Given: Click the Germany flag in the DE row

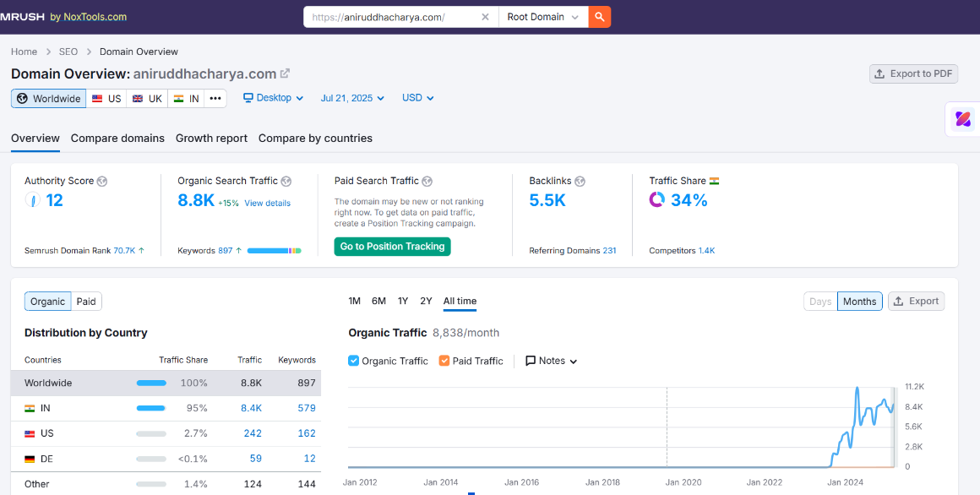Looking at the screenshot, I should 30,459.
